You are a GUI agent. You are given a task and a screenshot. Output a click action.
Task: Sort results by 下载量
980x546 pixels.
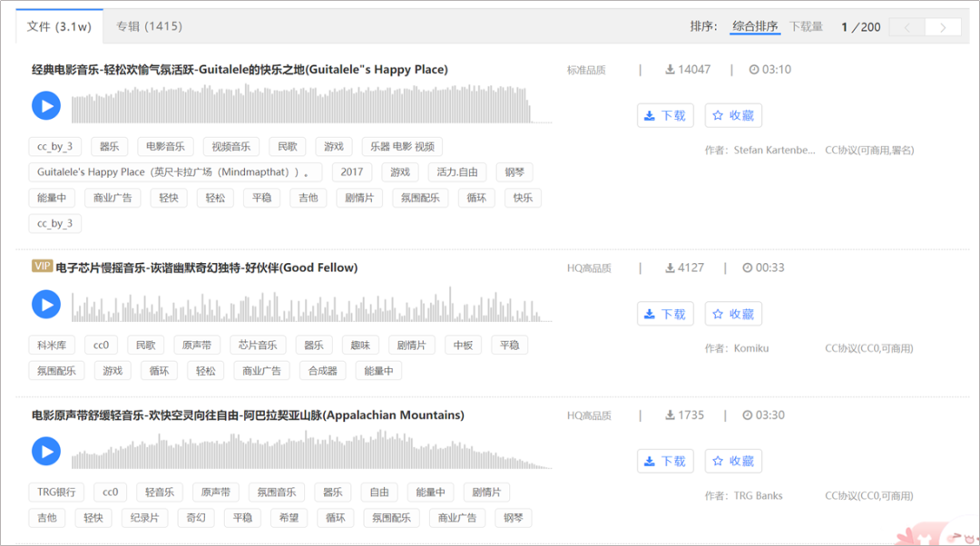click(807, 27)
